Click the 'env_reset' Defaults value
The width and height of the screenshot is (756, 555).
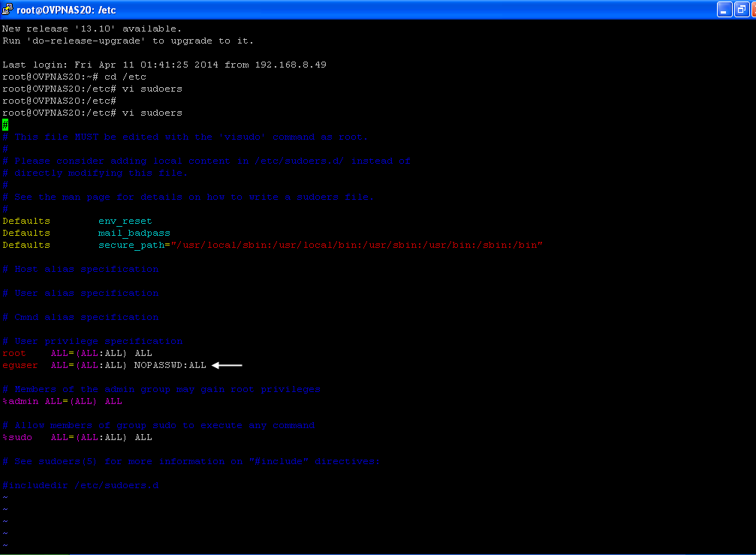(x=125, y=222)
